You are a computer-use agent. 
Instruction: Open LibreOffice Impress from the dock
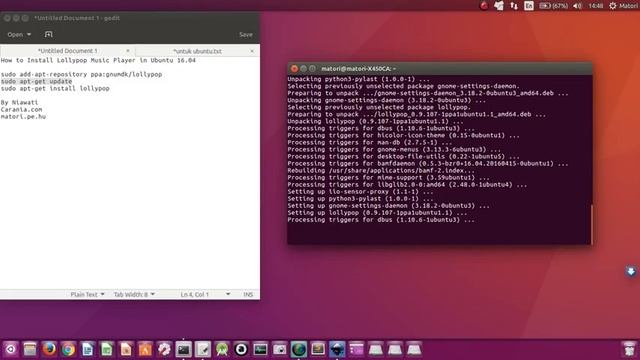click(x=126, y=349)
